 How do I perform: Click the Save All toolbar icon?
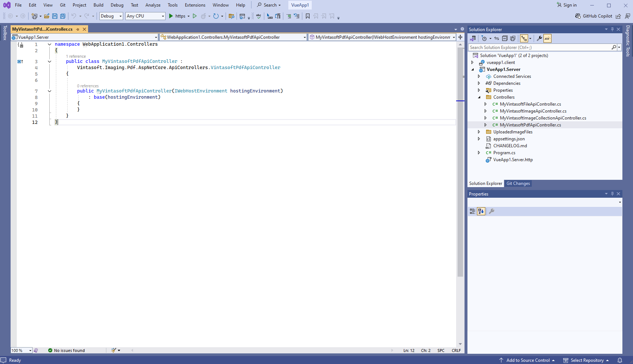(63, 16)
